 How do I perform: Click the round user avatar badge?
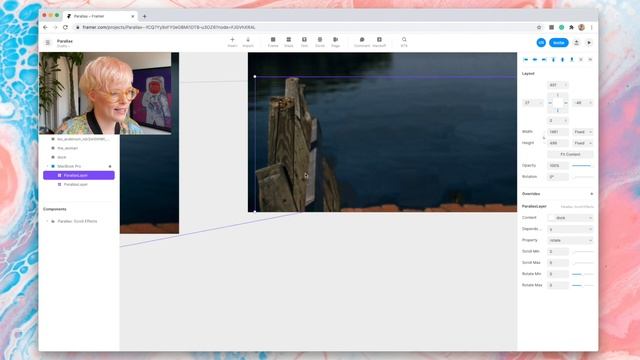click(x=541, y=42)
